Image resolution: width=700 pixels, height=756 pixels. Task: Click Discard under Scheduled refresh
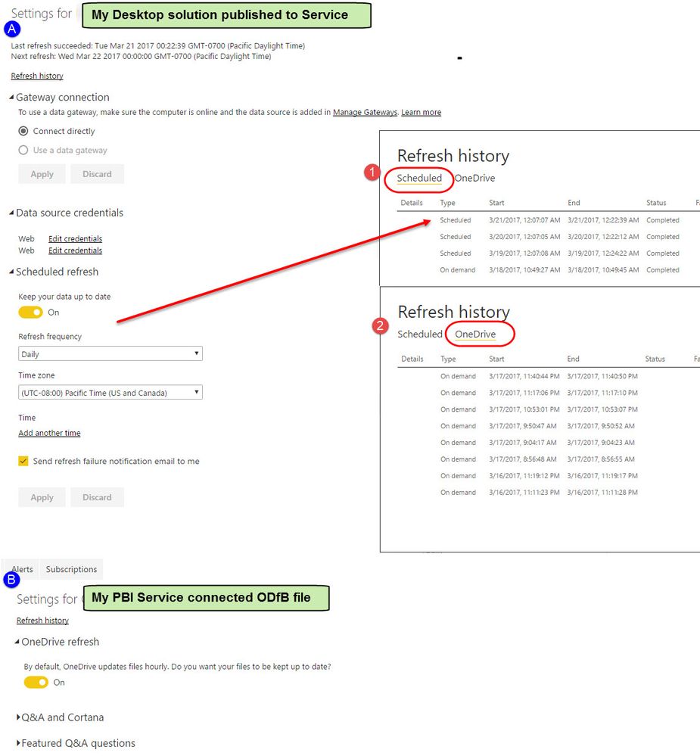coord(97,497)
